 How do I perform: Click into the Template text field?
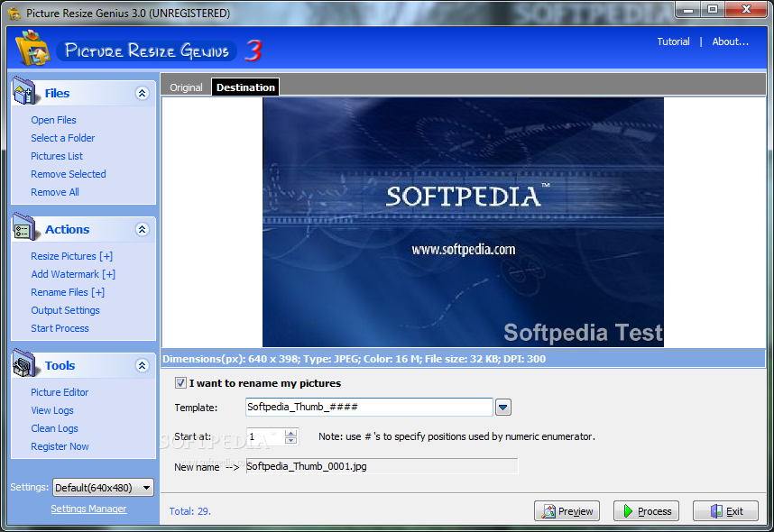coord(369,408)
